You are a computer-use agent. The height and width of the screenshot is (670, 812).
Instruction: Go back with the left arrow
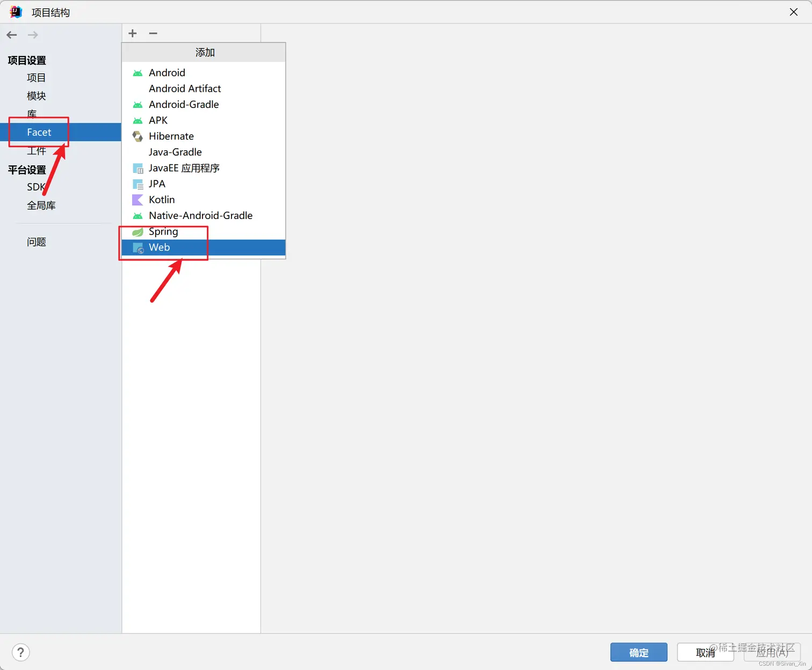pyautogui.click(x=12, y=35)
